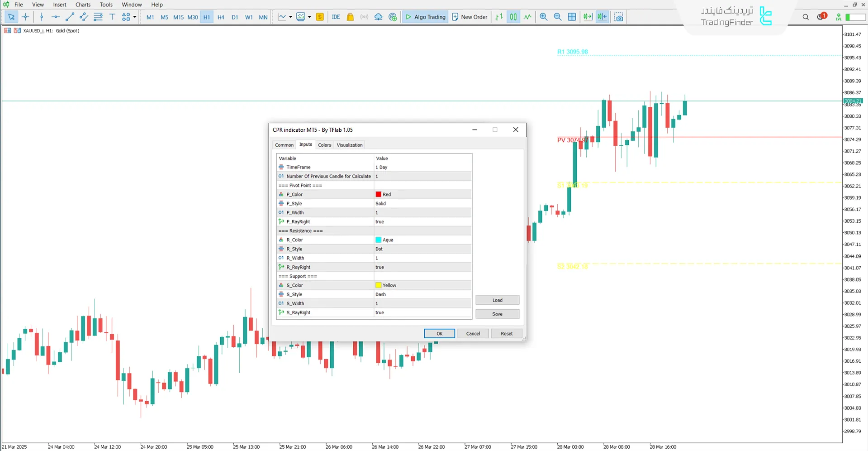
Task: Open the Charts menu
Action: pos(83,5)
